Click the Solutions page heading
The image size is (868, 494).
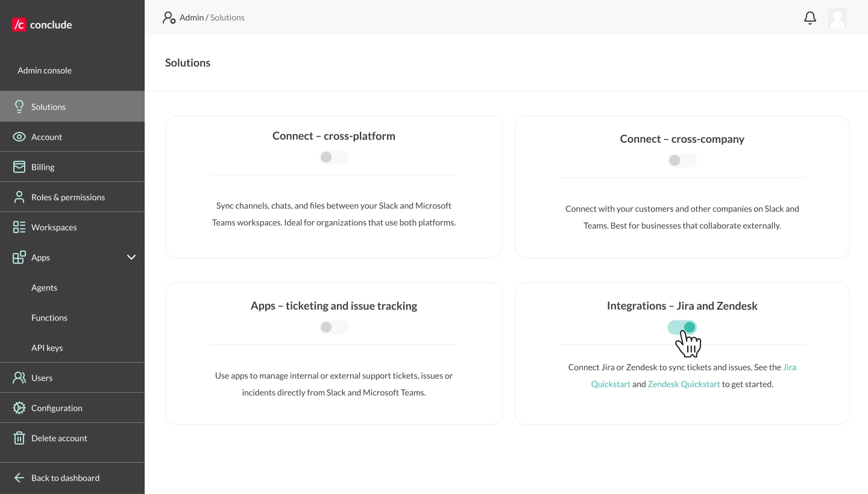[187, 63]
